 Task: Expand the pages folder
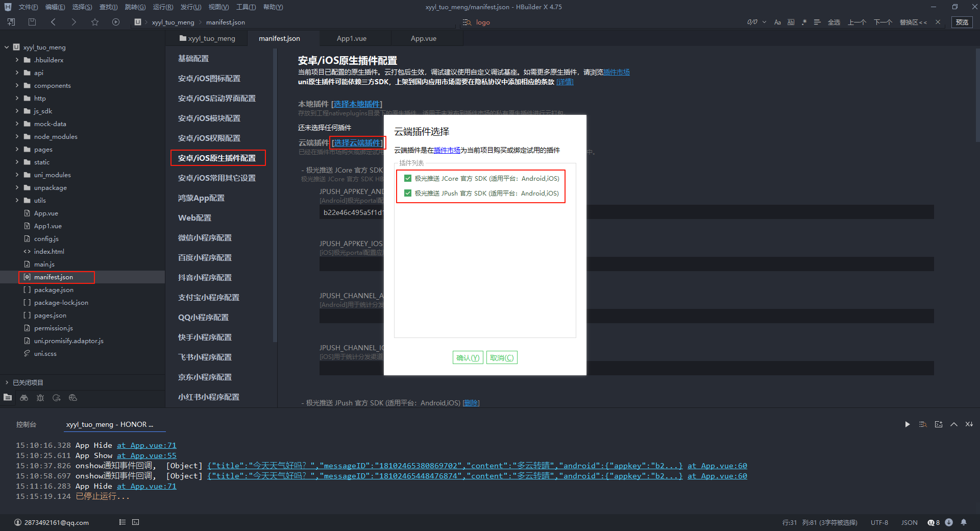point(17,149)
